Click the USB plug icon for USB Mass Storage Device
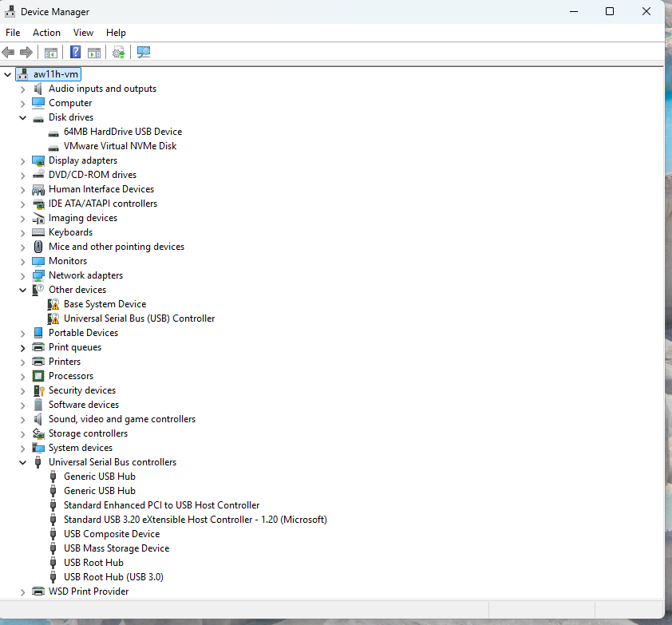672x625 pixels. (x=53, y=548)
